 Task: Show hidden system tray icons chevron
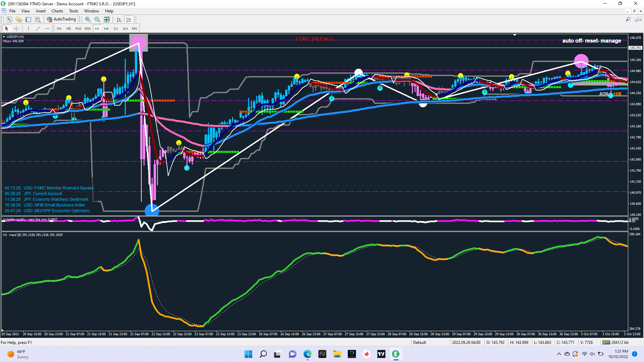tap(559, 354)
